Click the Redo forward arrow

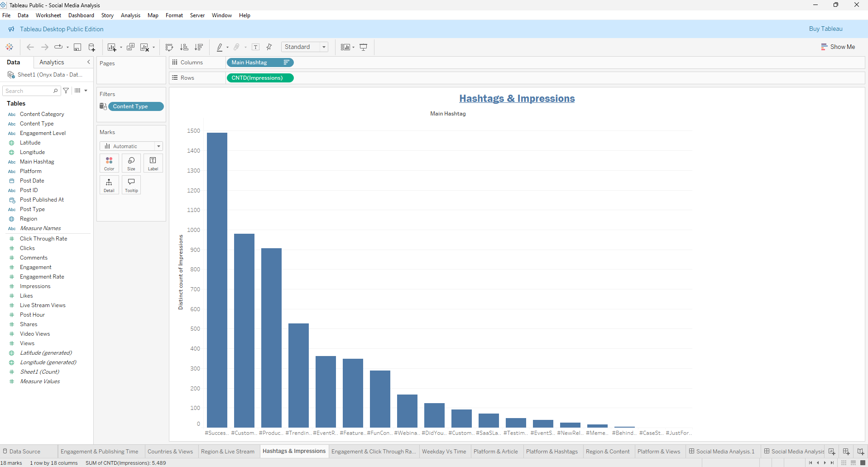coord(45,47)
